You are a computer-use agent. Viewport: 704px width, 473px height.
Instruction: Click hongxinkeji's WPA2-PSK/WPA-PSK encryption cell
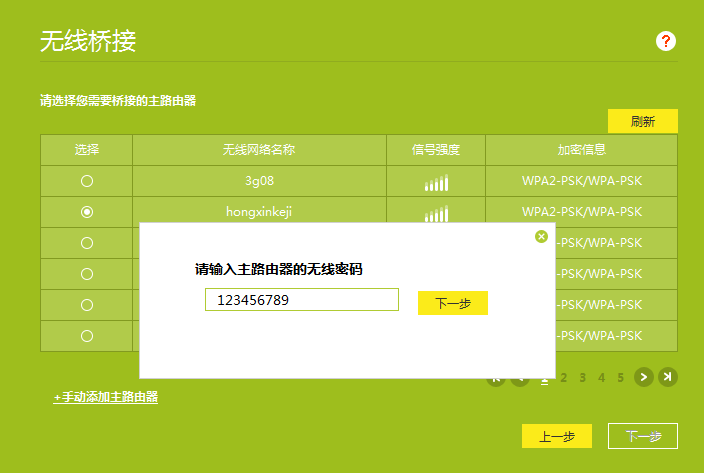581,212
